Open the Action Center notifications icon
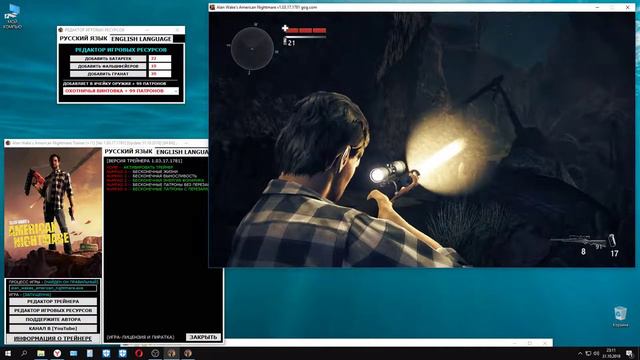Image resolution: width=640 pixels, height=360 pixels. pyautogui.click(x=629, y=353)
